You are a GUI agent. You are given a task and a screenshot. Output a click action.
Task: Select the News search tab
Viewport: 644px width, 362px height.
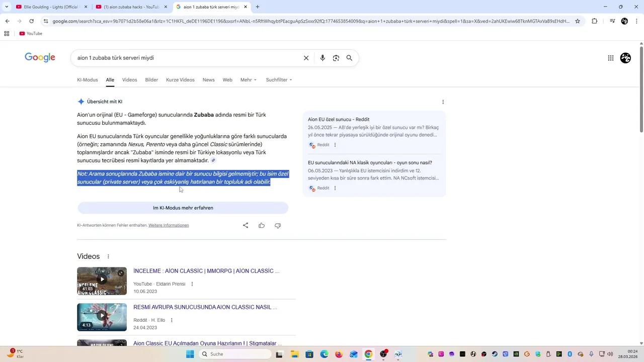tap(209, 80)
